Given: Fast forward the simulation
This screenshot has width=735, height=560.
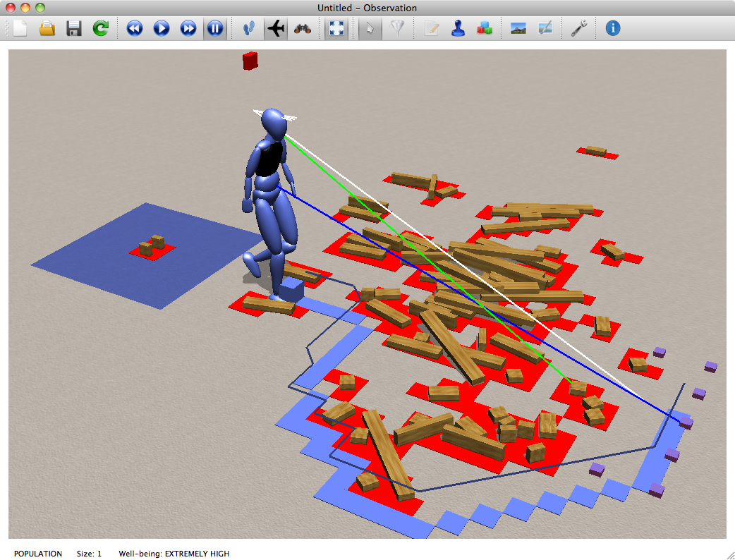Looking at the screenshot, I should 188,28.
